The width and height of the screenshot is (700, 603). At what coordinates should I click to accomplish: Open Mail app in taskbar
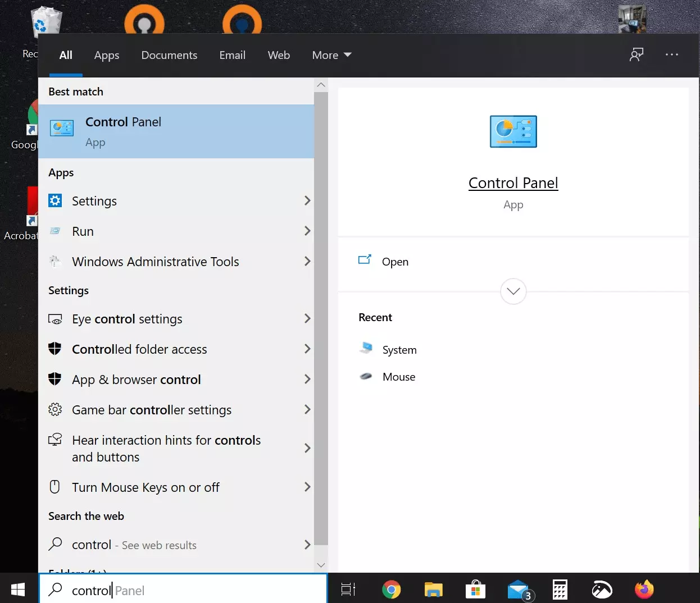(519, 590)
